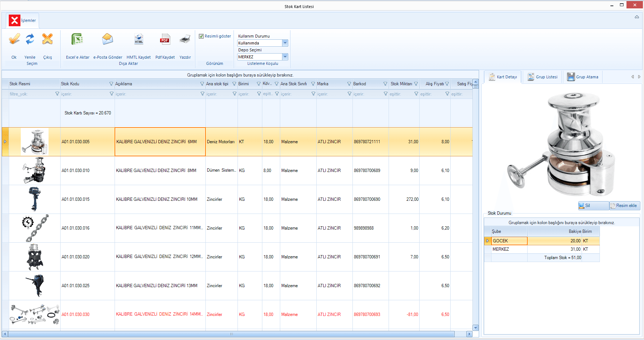Open the Kullanım Durumu dropdown
This screenshot has width=644, height=340.
pos(285,43)
